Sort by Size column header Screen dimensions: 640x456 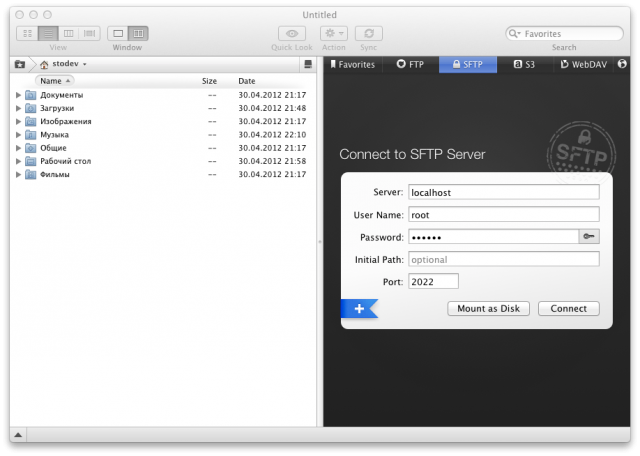click(209, 81)
